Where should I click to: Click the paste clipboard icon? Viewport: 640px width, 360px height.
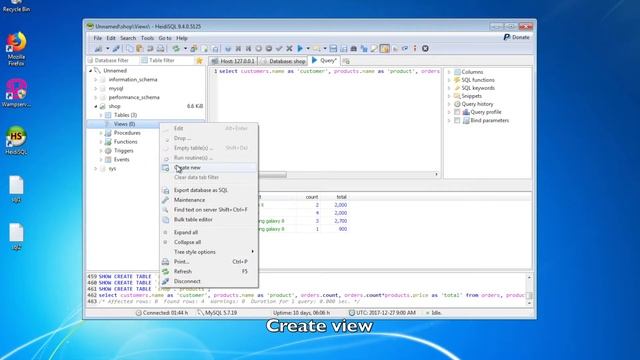140,49
